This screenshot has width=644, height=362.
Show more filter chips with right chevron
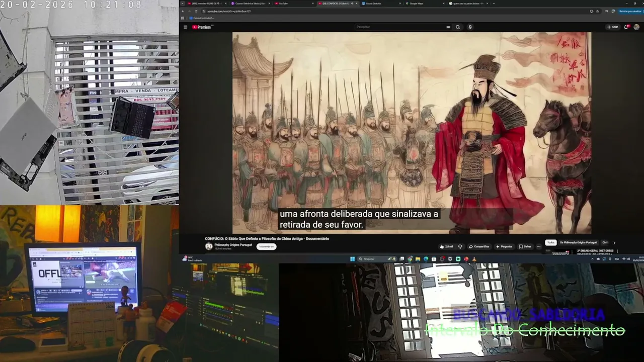614,243
